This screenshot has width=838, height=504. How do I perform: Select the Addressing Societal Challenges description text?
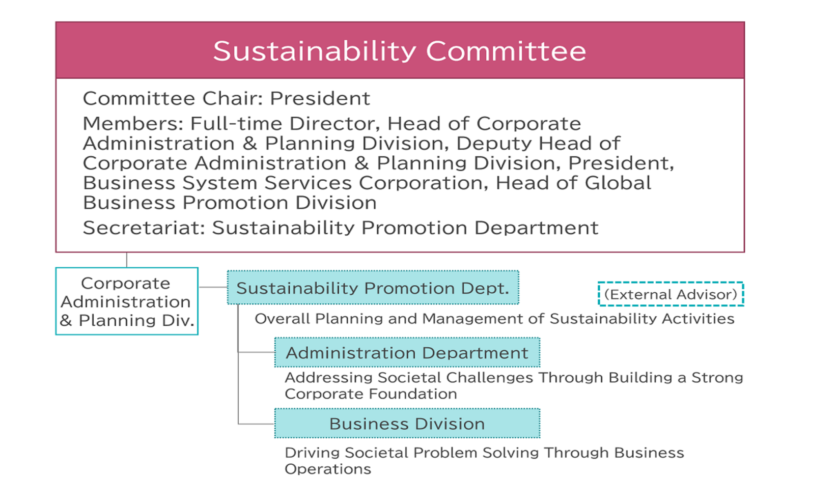coord(514,385)
